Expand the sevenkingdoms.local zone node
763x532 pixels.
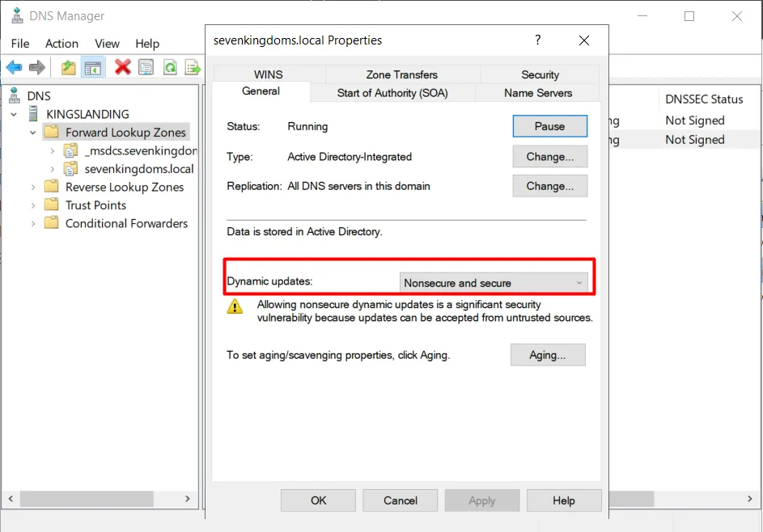[x=53, y=169]
